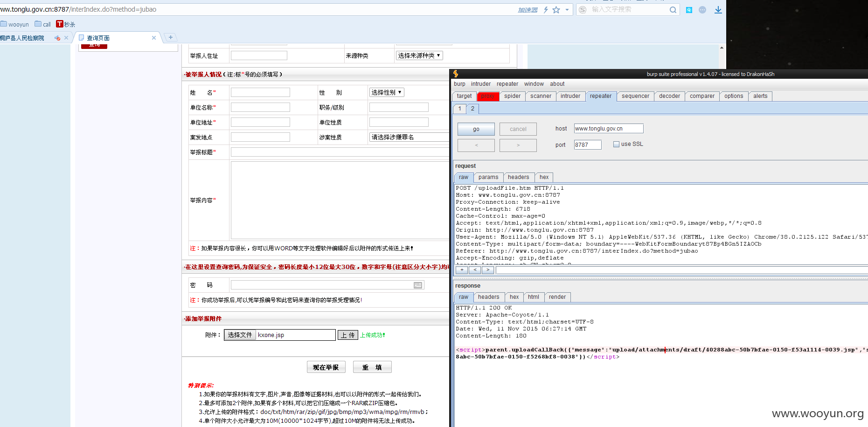Click the 姓名 input field
The image size is (868, 427).
coord(260,92)
